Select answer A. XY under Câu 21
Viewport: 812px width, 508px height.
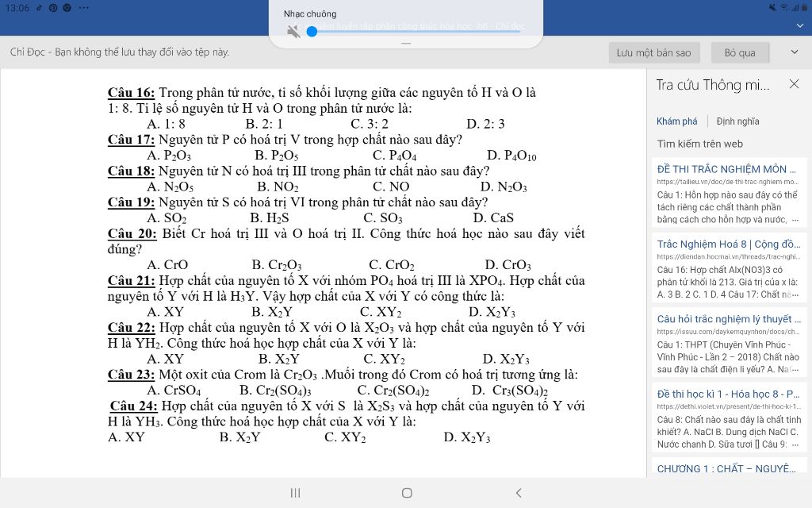click(165, 312)
